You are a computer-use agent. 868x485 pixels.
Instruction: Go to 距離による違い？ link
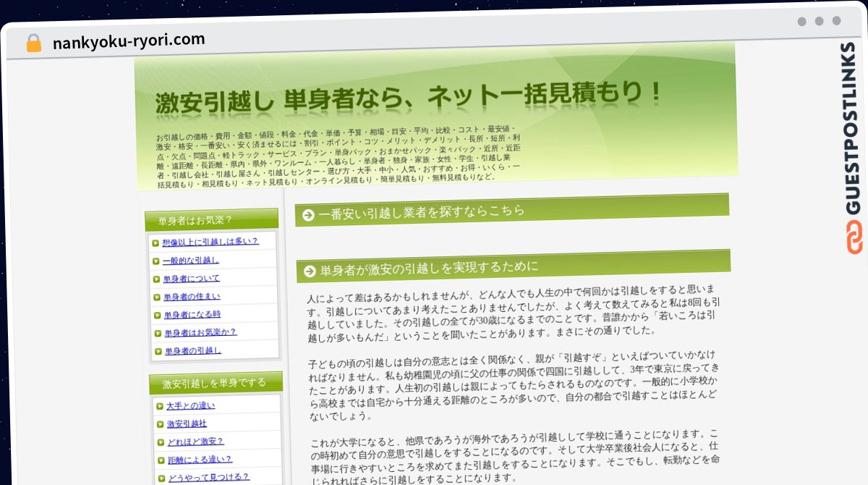[x=200, y=459]
